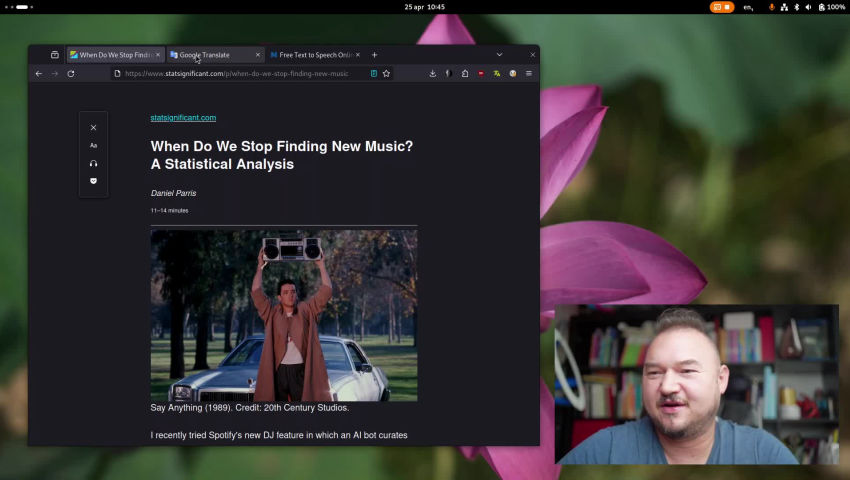Save article to Pocket from reader sidebar
Image resolution: width=850 pixels, height=480 pixels.
[x=93, y=181]
